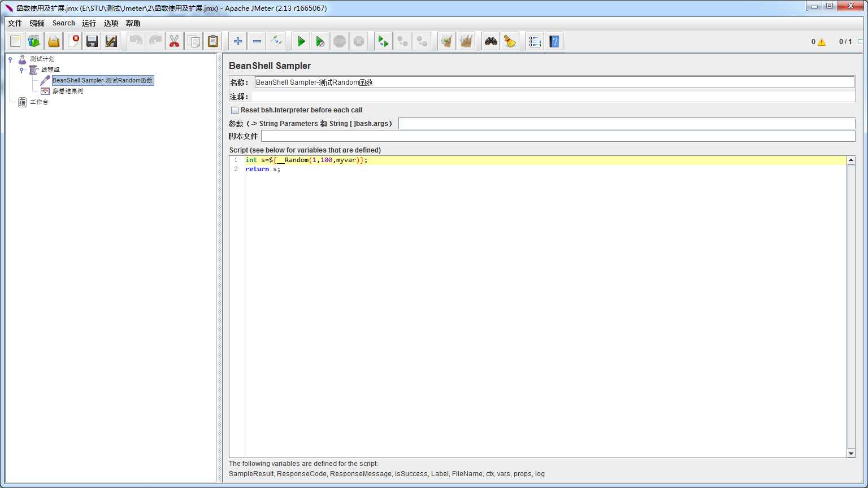Image resolution: width=868 pixels, height=488 pixels.
Task: Open Search with the binoculars icon
Action: 491,41
